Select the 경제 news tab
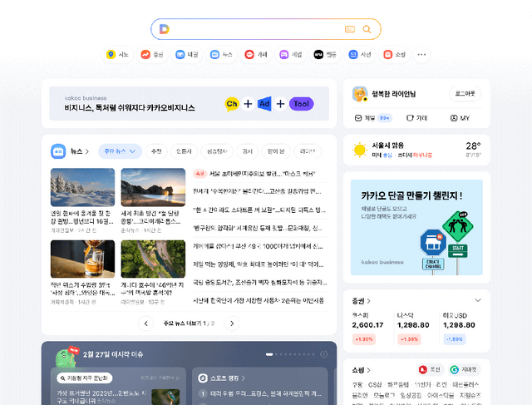This screenshot has height=405, width=532. click(x=247, y=151)
